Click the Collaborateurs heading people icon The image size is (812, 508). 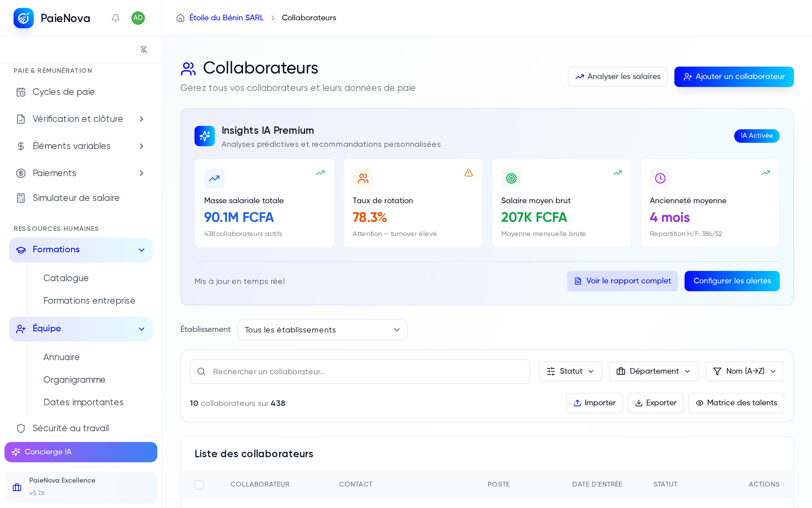click(x=188, y=69)
